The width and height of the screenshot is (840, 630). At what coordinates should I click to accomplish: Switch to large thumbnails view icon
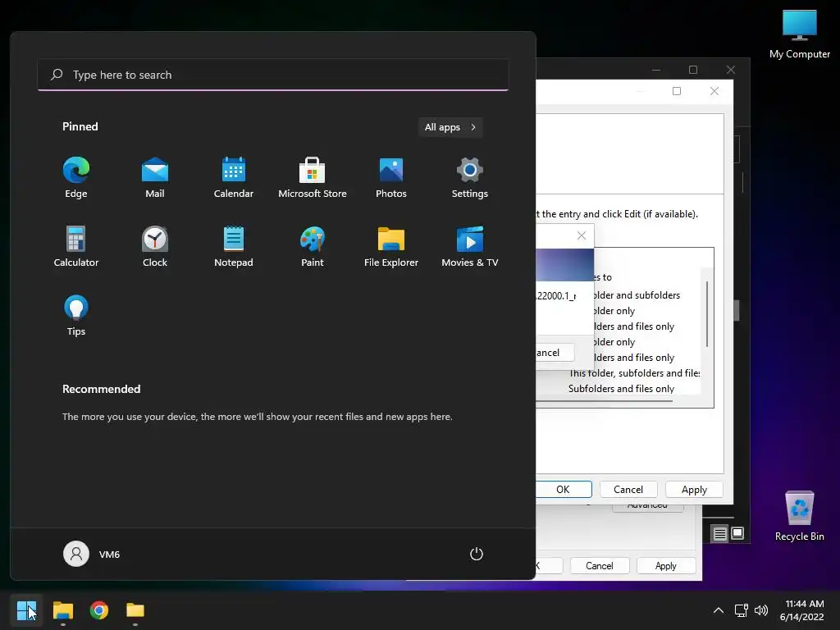pyautogui.click(x=737, y=533)
